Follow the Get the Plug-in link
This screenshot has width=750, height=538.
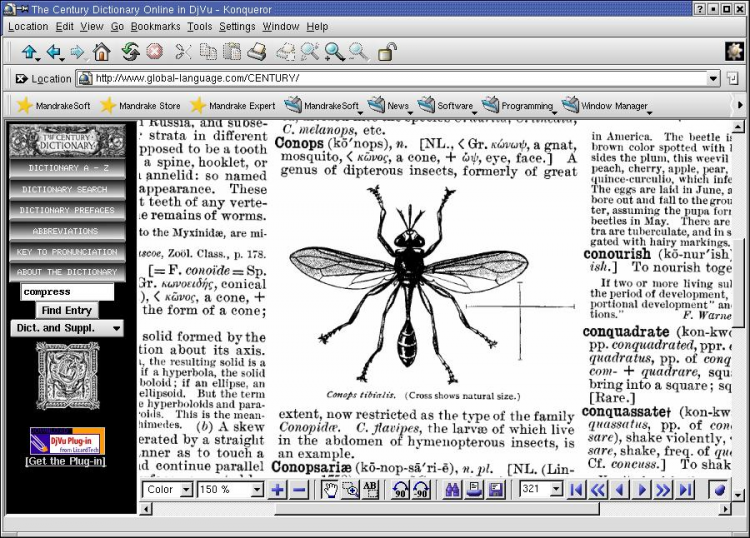[67, 461]
